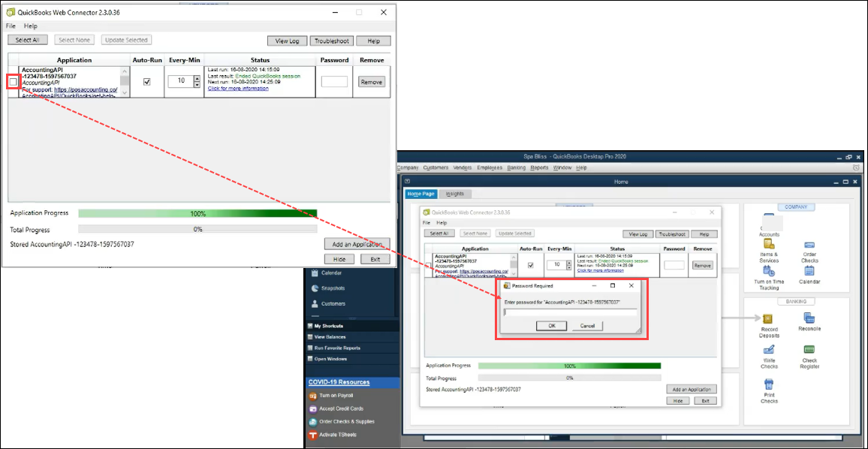This screenshot has width=868, height=449.
Task: Increase Every-Min value in large Web Connector
Action: click(x=197, y=79)
